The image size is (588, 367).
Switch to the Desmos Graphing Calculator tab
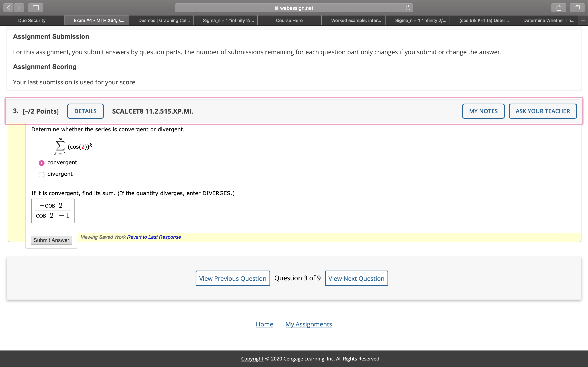(164, 20)
